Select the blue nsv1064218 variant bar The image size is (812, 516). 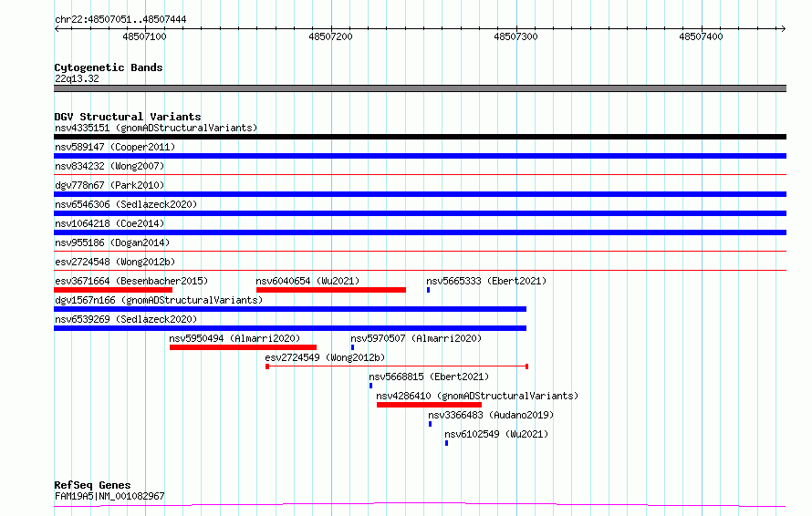[x=420, y=232]
